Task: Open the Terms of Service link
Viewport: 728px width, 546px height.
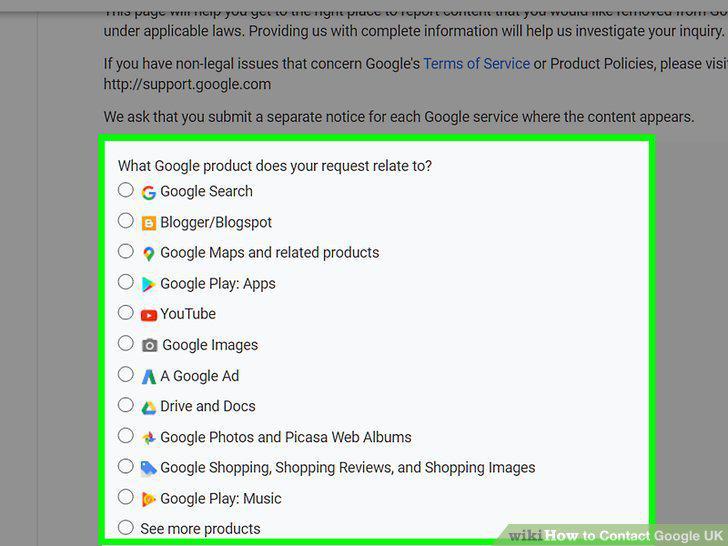Action: click(x=476, y=64)
